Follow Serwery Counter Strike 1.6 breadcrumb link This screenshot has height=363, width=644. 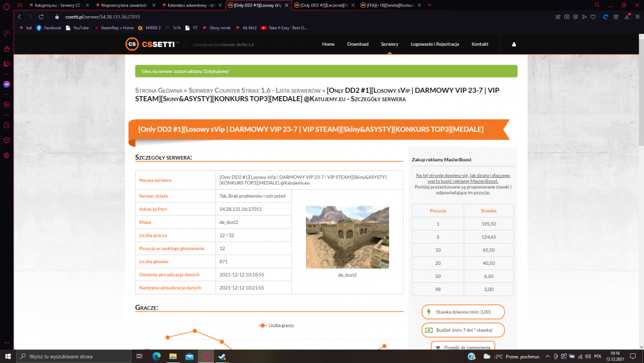(x=254, y=90)
